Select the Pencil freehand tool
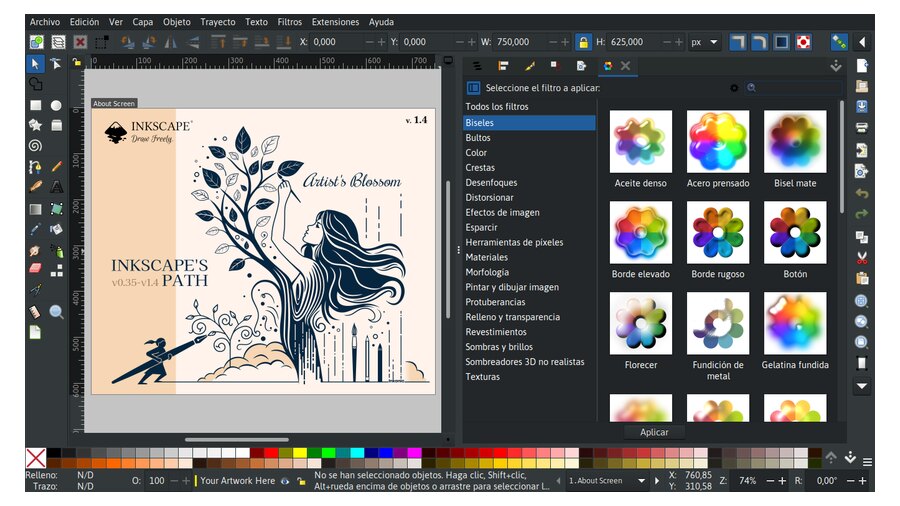Image resolution: width=900 pixels, height=506 pixels. pos(56,166)
